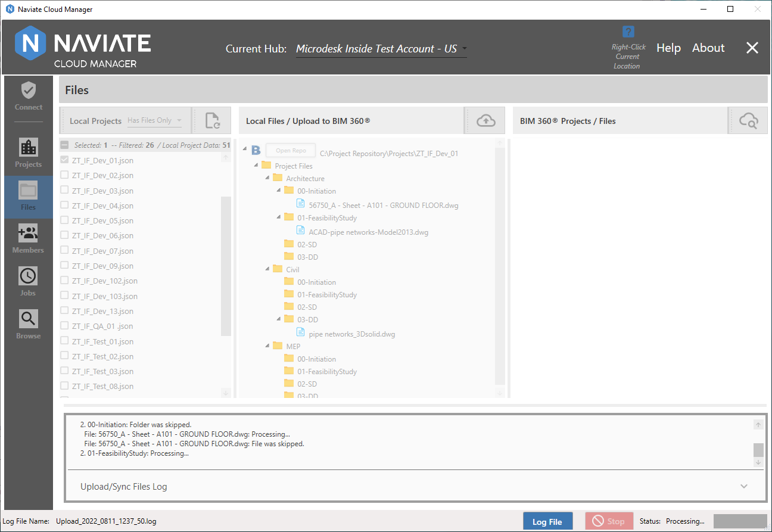Select the ZT_IF_Test_08.json row text
Screen dimensions: 772x532
pyautogui.click(x=102, y=386)
